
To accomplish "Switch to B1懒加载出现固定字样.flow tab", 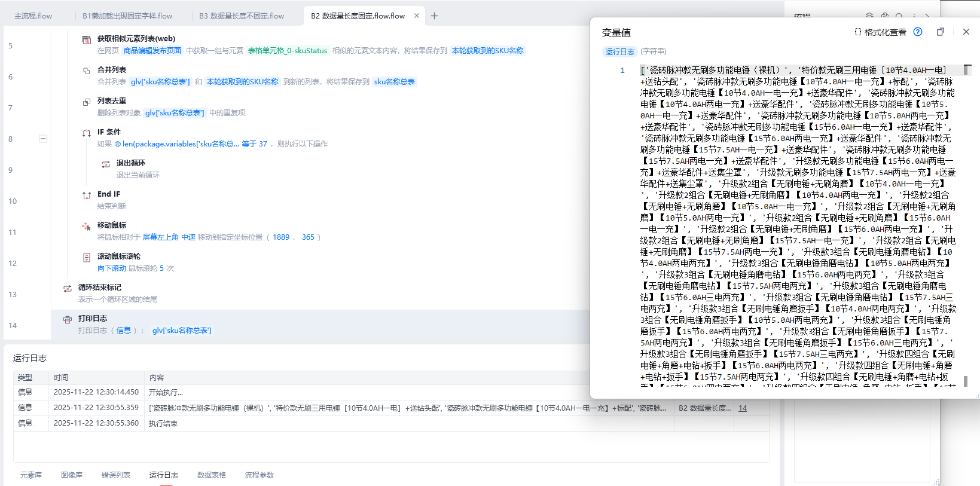I will click(x=127, y=16).
